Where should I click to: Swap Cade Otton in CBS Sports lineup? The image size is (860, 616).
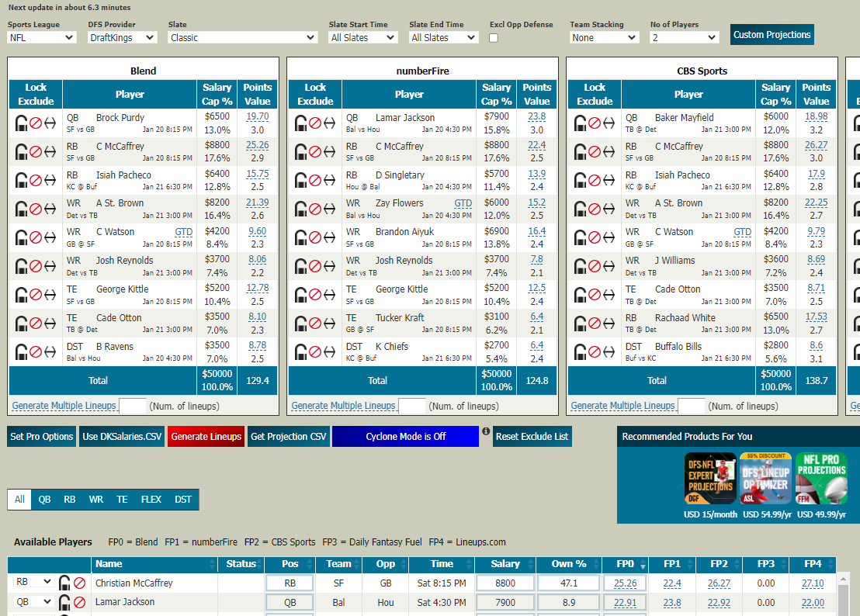tap(609, 295)
